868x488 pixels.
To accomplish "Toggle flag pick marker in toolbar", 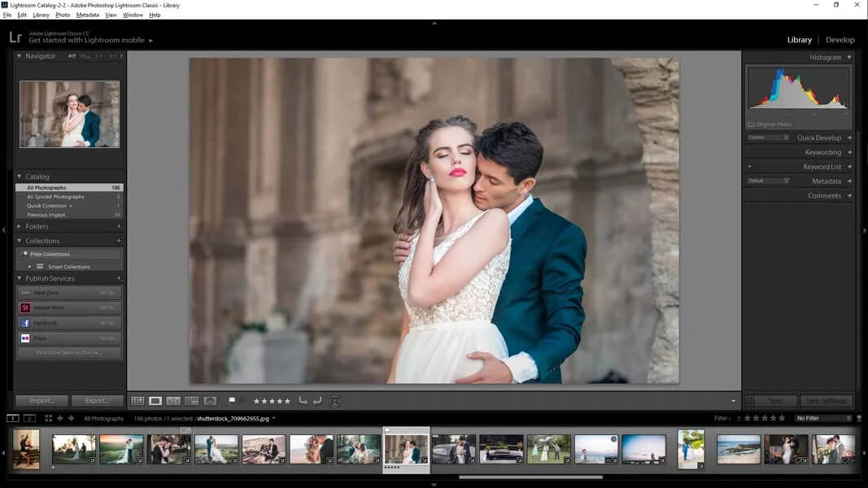I will tap(232, 400).
